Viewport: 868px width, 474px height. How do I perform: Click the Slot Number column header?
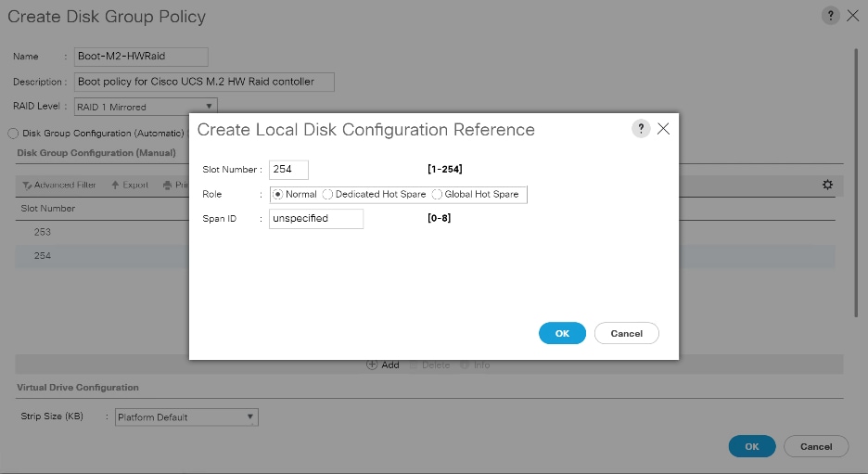coord(48,209)
